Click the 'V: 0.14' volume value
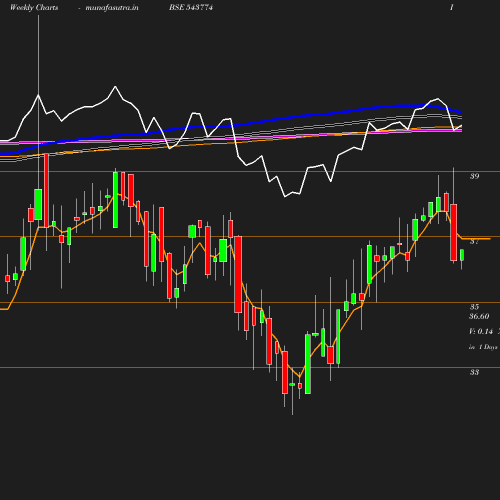 point(481,331)
